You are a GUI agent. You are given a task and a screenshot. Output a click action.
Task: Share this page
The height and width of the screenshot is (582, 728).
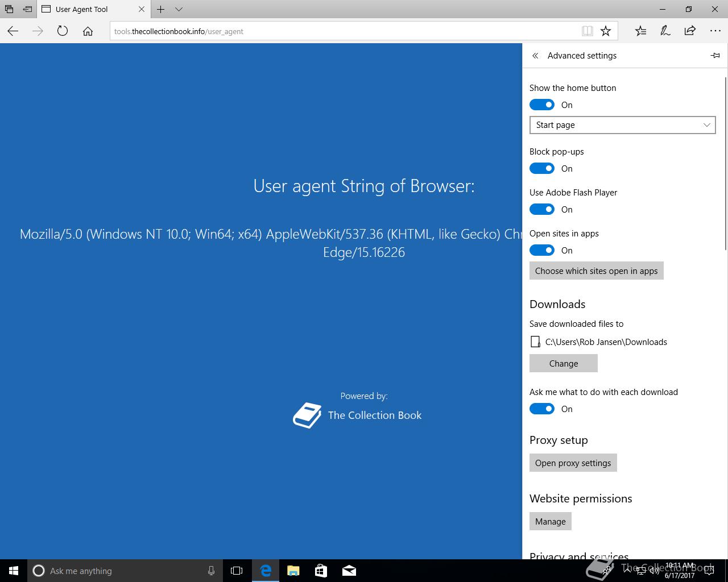coord(690,31)
